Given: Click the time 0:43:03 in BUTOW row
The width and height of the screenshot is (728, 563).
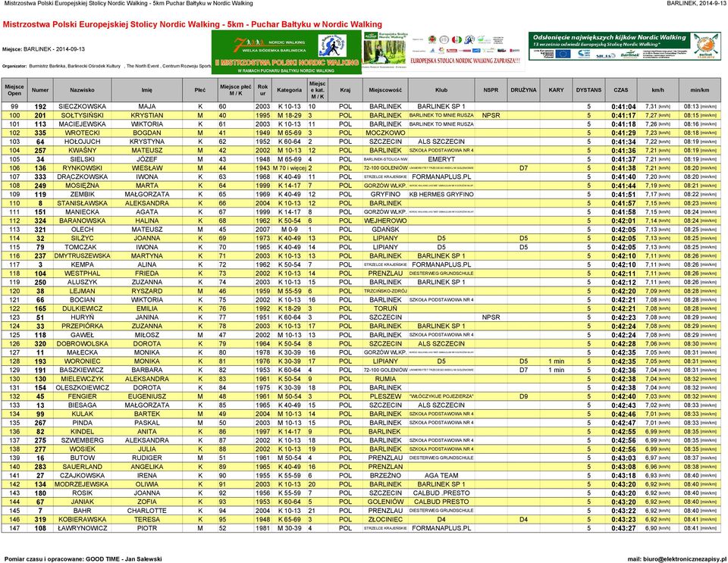Looking at the screenshot, I should [x=623, y=458].
